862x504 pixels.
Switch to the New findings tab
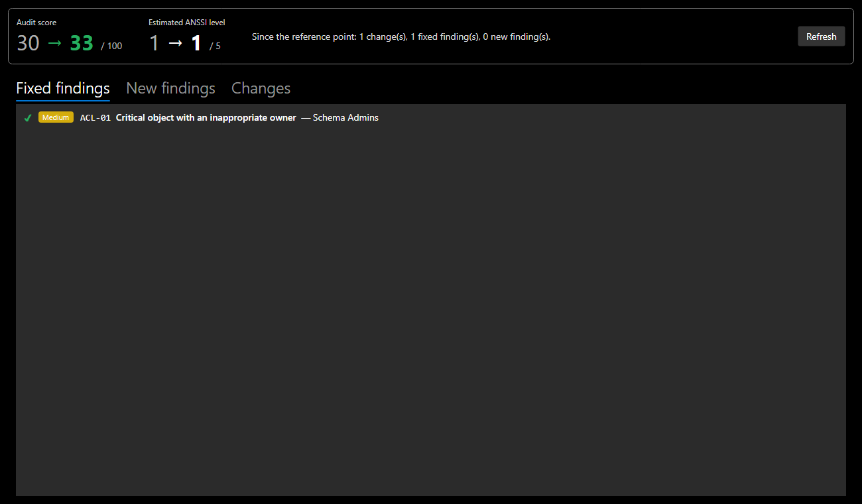click(x=170, y=88)
